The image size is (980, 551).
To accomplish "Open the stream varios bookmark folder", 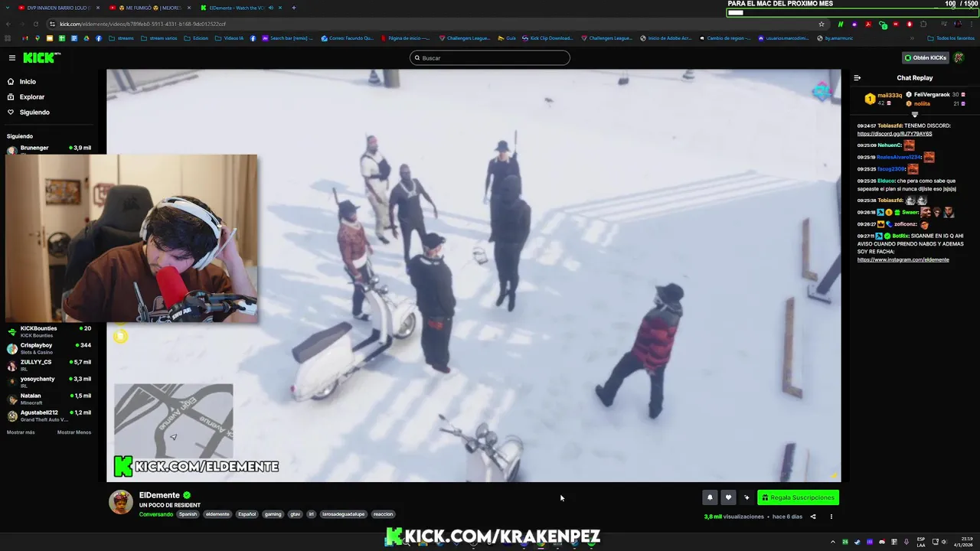I will click(x=158, y=37).
